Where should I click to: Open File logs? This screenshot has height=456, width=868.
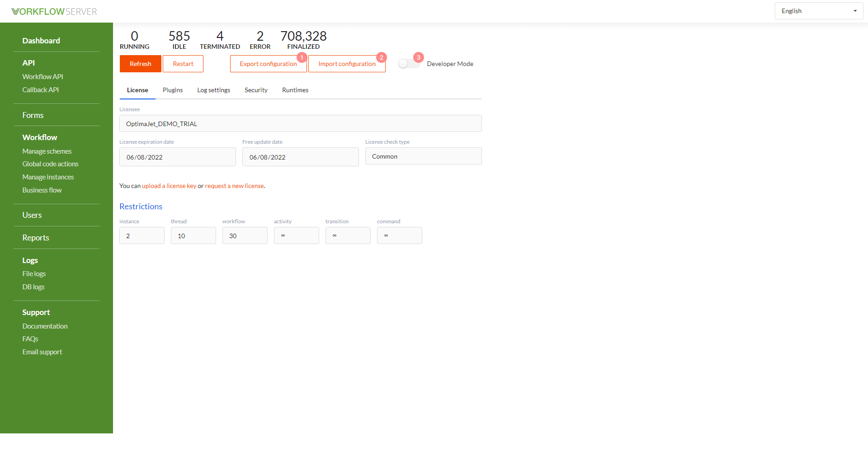tap(34, 274)
